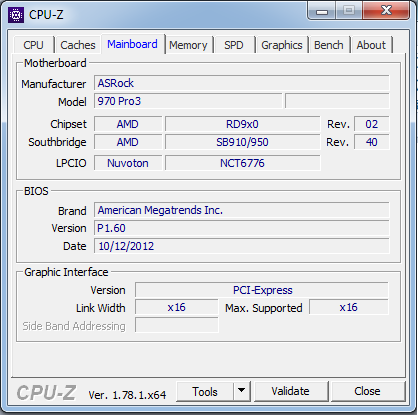
Task: Click the BIOS brand American Megatrends Inc.
Action: [242, 210]
